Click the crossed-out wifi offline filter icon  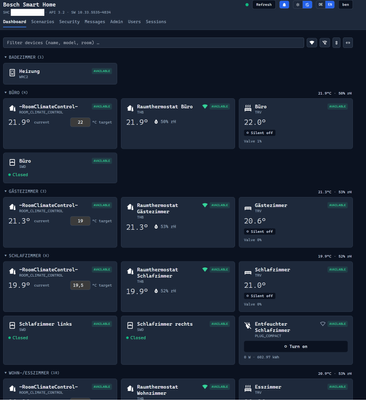coord(325,43)
